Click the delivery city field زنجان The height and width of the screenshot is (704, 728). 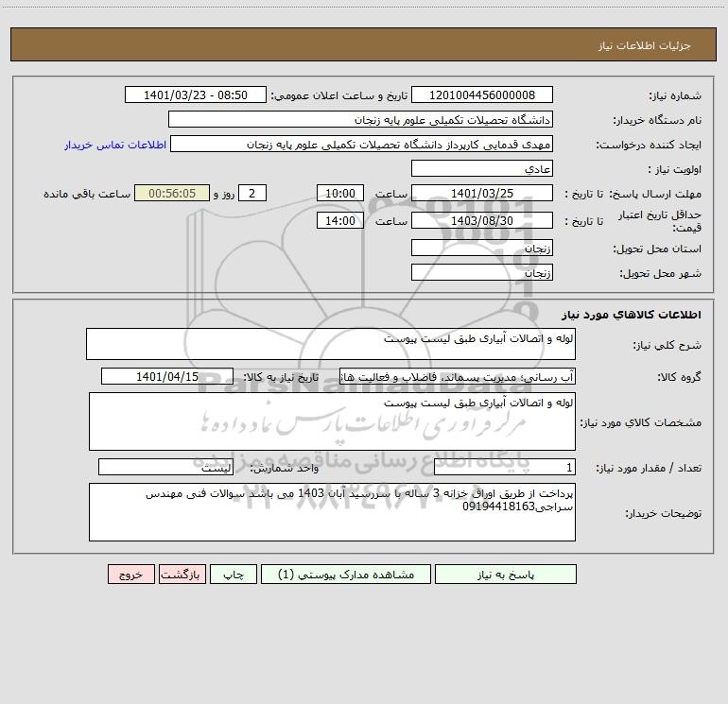pyautogui.click(x=482, y=272)
